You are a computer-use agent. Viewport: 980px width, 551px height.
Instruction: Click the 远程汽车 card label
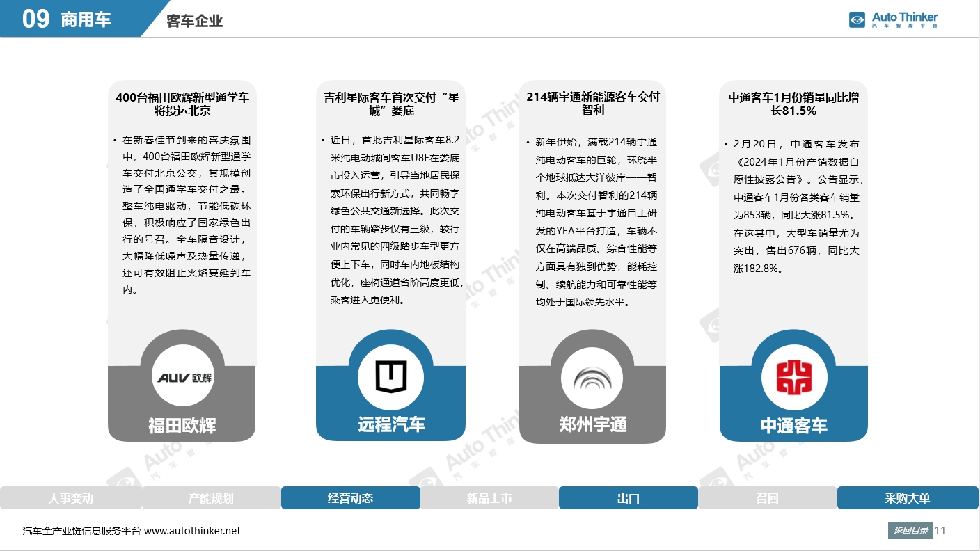click(x=391, y=424)
